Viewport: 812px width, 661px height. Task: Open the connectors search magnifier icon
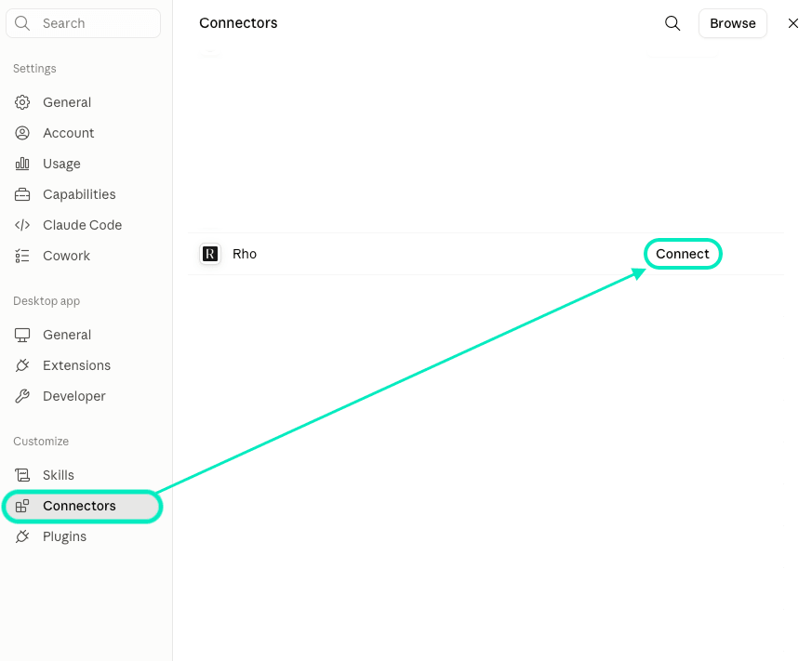click(672, 23)
